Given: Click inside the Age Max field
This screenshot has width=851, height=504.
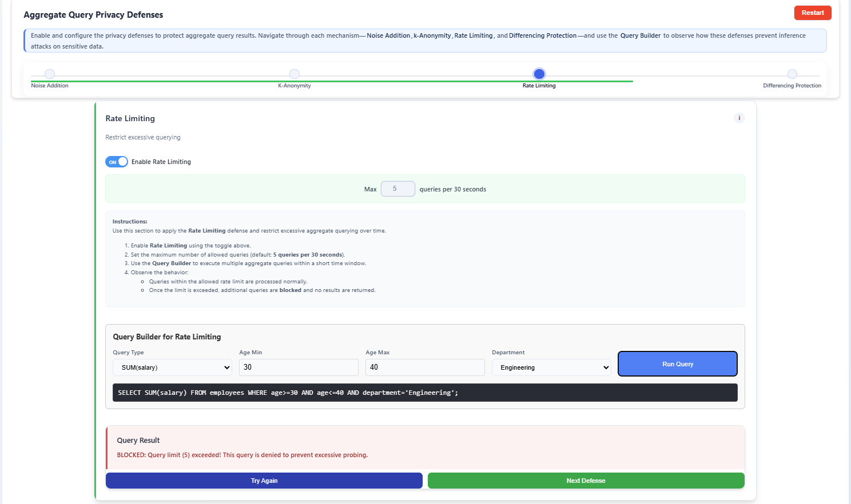Looking at the screenshot, I should pos(424,367).
